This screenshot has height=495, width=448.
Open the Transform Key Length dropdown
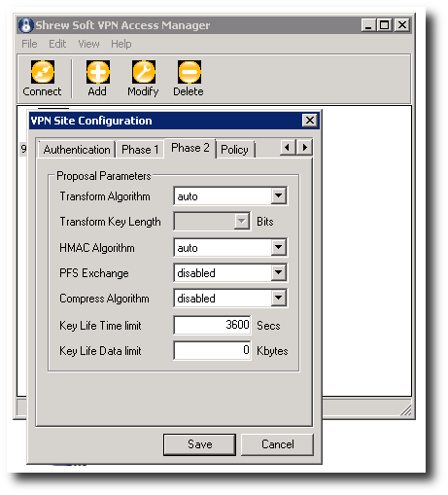241,221
